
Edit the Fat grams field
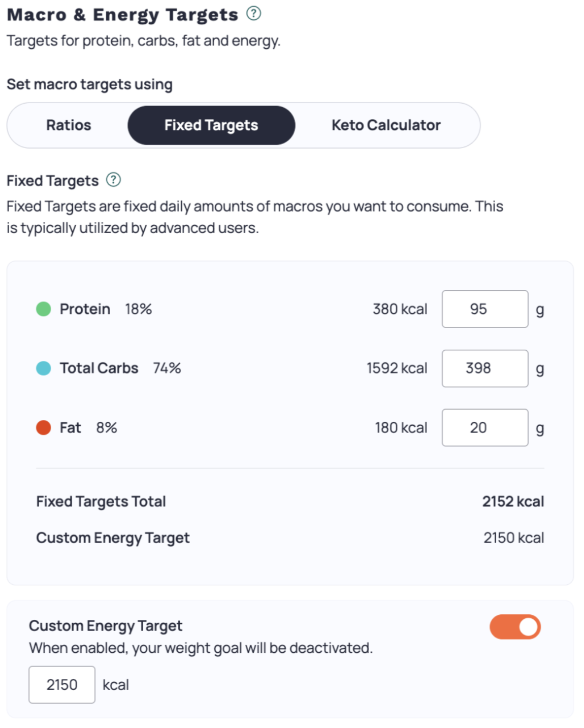pos(485,427)
